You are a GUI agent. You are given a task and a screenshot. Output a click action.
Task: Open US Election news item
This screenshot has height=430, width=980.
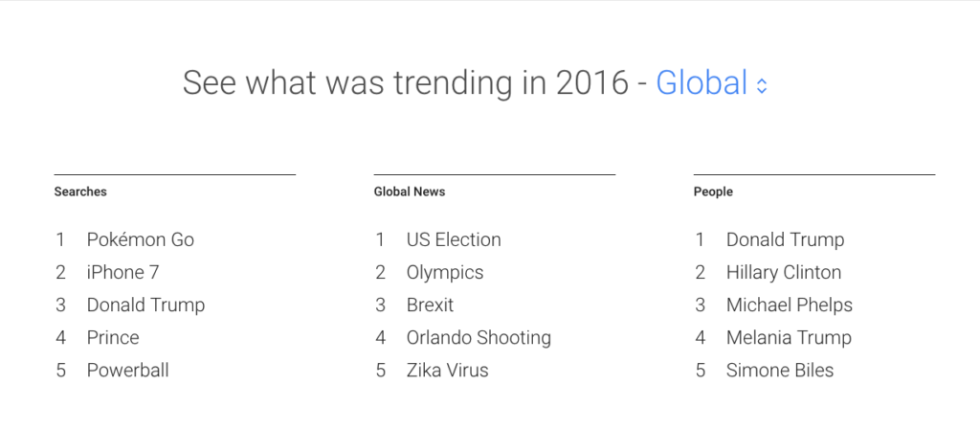(x=454, y=240)
